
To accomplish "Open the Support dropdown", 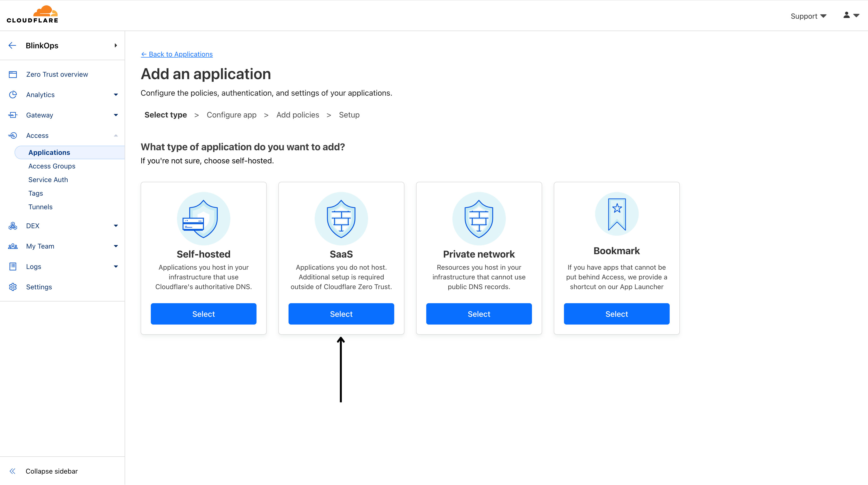I will [808, 16].
